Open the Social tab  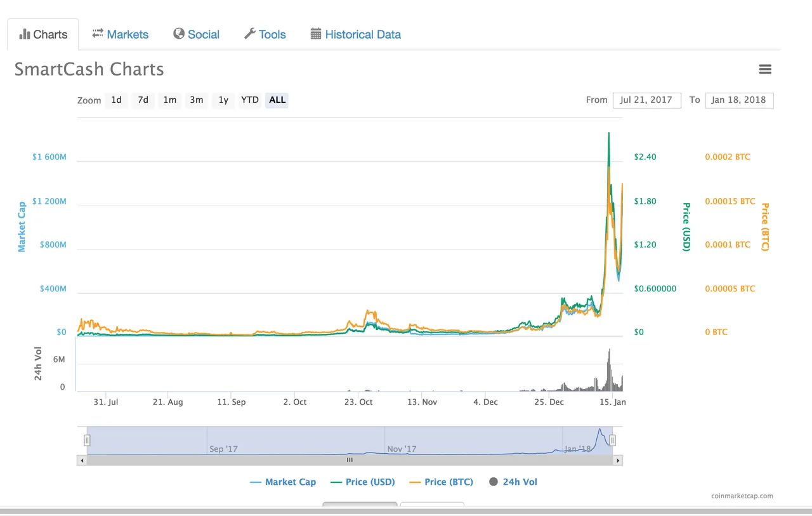196,34
